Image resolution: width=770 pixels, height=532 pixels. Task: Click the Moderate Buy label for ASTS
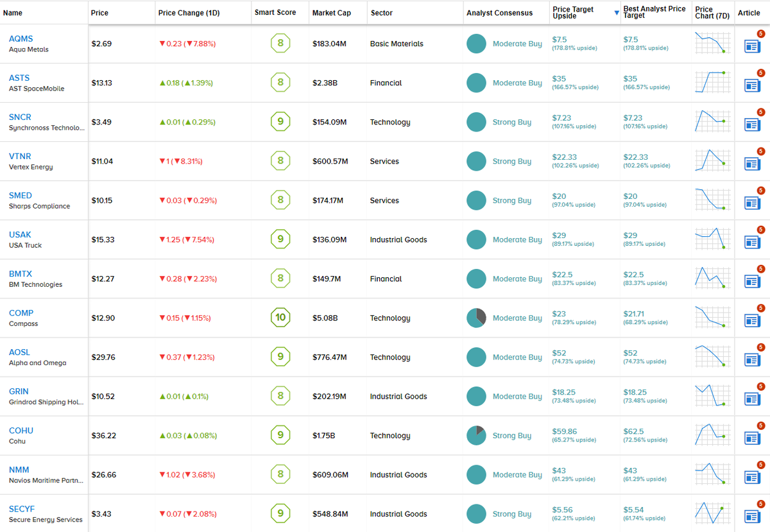[x=517, y=83]
